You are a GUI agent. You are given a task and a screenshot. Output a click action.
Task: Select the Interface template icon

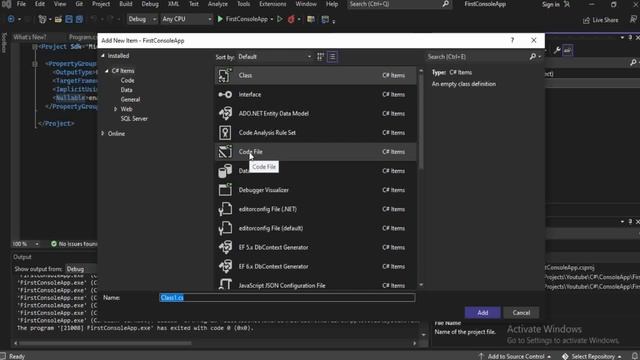(225, 95)
